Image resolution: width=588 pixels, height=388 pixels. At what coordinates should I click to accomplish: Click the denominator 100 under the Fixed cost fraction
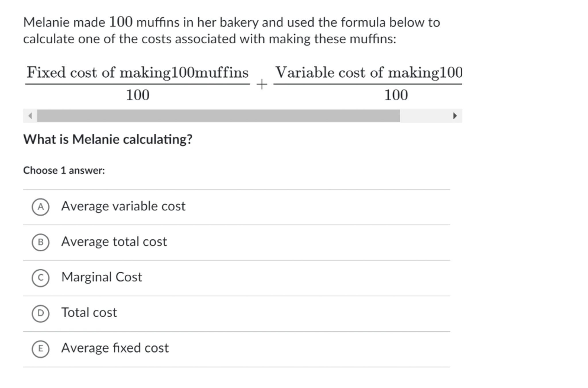(x=138, y=95)
